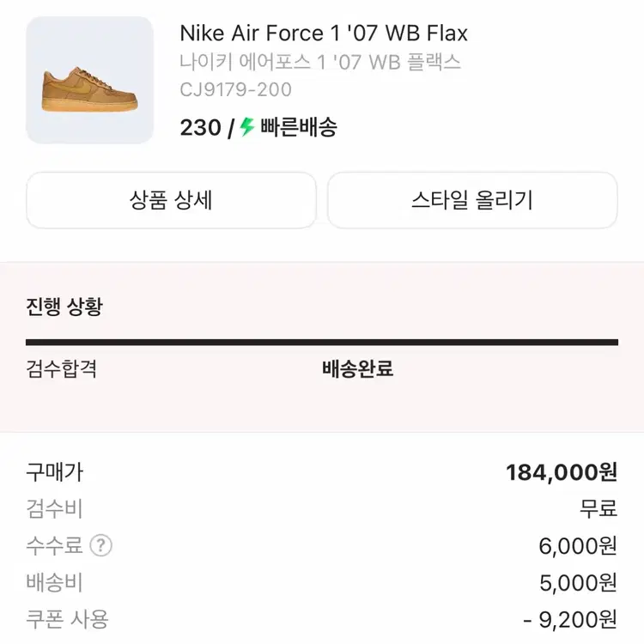Click the black progress status bar
Screen dimensions: 644x644
[x=322, y=342]
